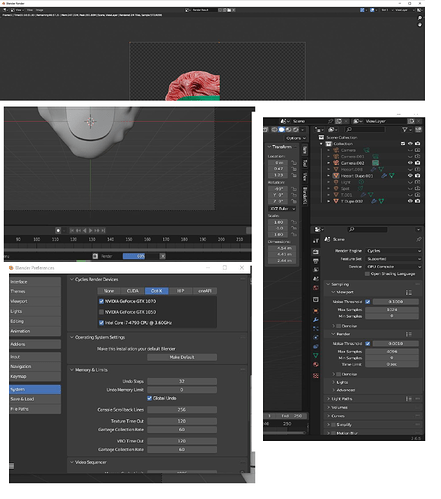Click the Undo Steps field showing 32
Viewport: 441px width, 499px height.
[182, 381]
